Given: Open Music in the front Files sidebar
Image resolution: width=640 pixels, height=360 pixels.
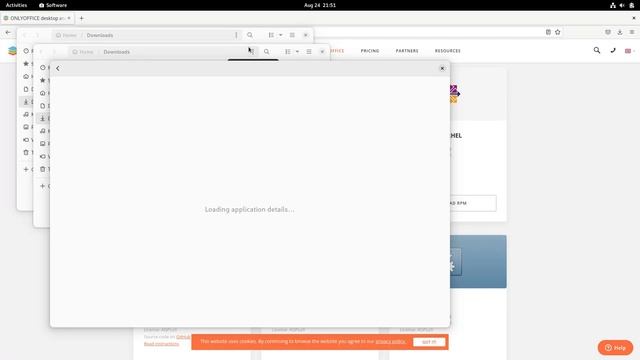Looking at the screenshot, I should pos(43,131).
